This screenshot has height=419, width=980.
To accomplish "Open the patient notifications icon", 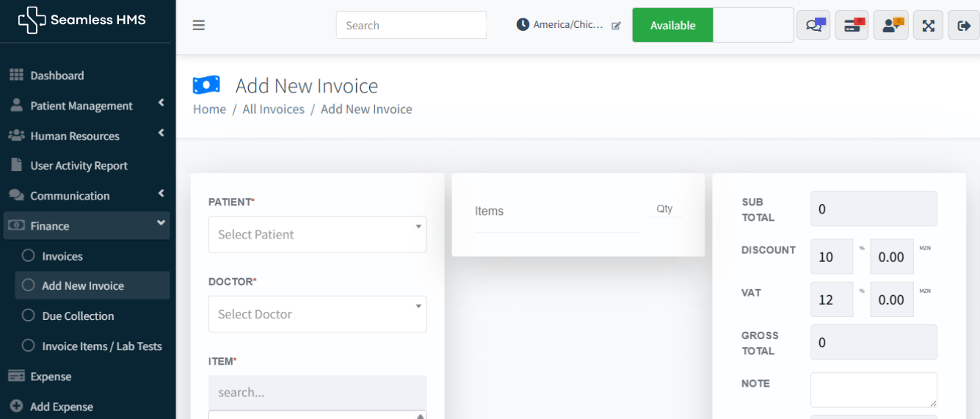I will pos(890,25).
